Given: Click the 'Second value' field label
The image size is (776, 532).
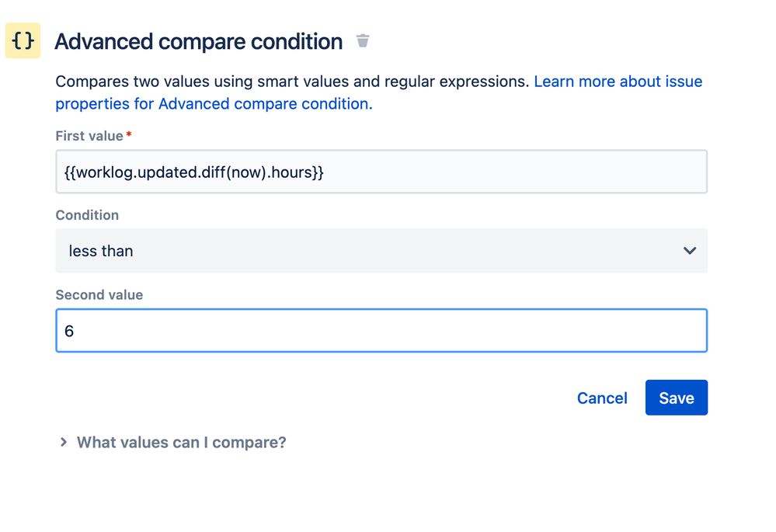Looking at the screenshot, I should pos(99,295).
